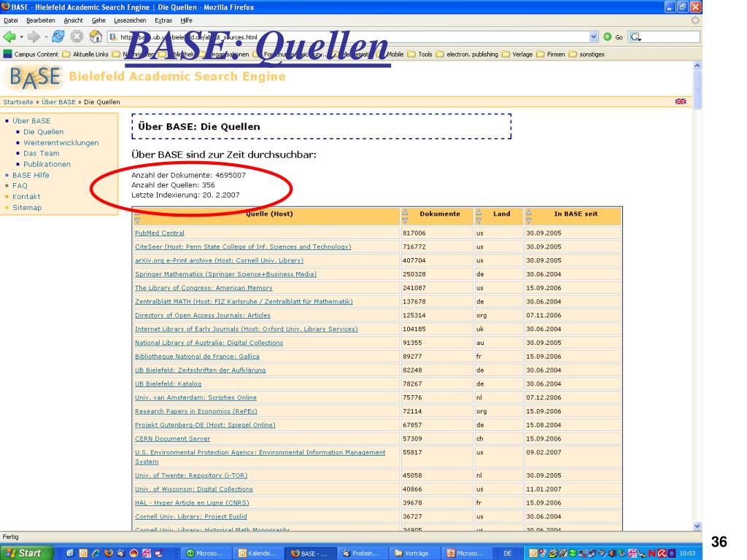Click into the search box in toolbar

tap(670, 36)
